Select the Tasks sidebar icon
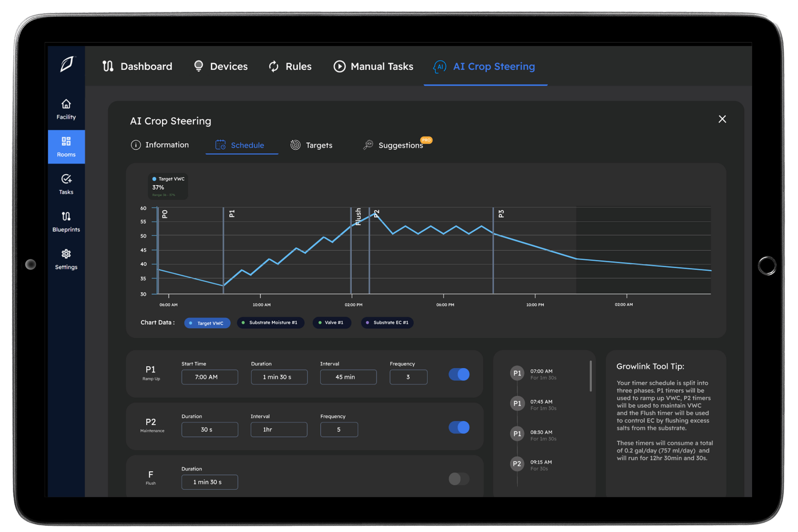 pos(66,184)
